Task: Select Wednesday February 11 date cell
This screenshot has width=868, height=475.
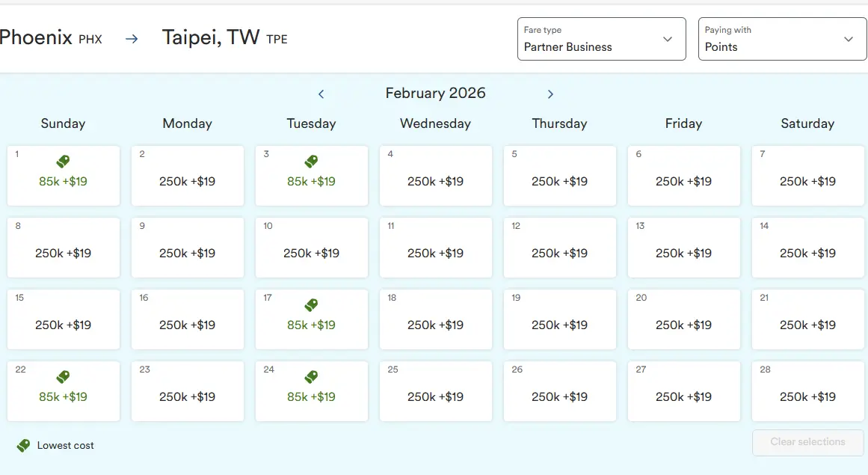Action: 436,248
